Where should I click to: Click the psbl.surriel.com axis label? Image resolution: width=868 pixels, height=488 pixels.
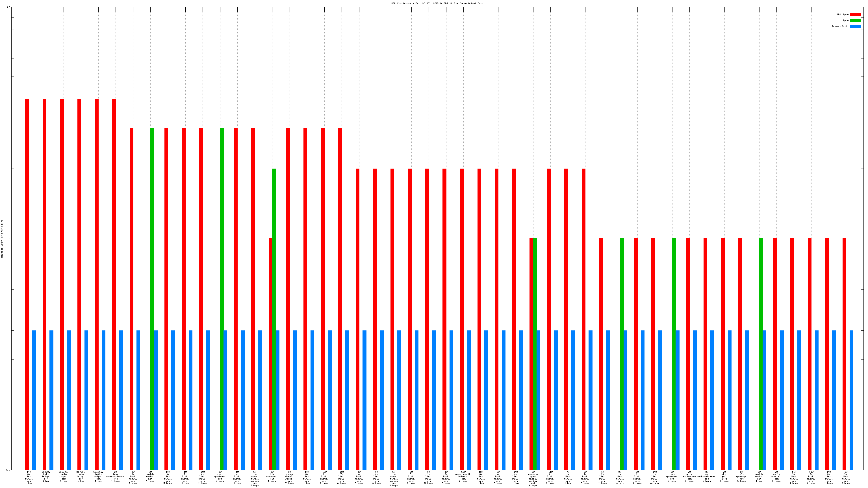[x=776, y=476]
